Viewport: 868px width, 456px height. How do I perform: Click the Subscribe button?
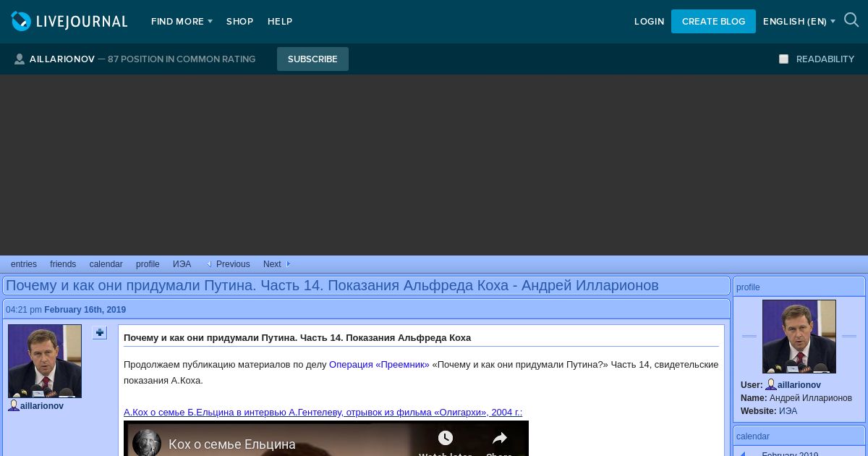[312, 59]
